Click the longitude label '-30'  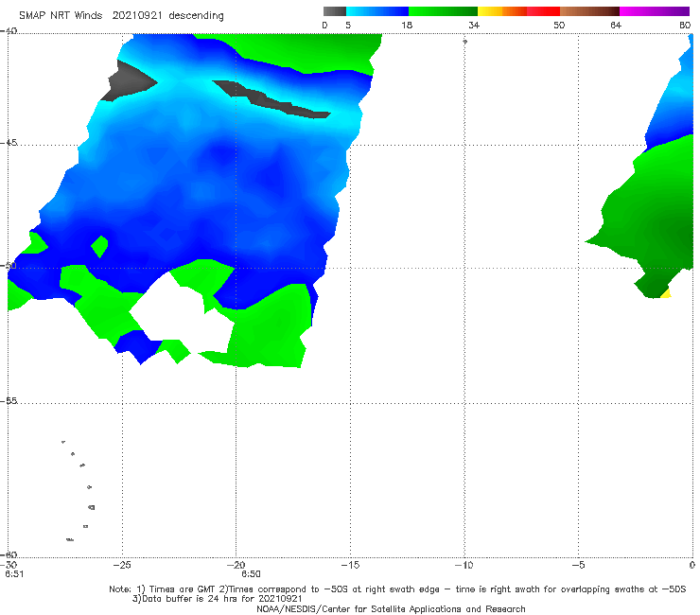coord(9,565)
